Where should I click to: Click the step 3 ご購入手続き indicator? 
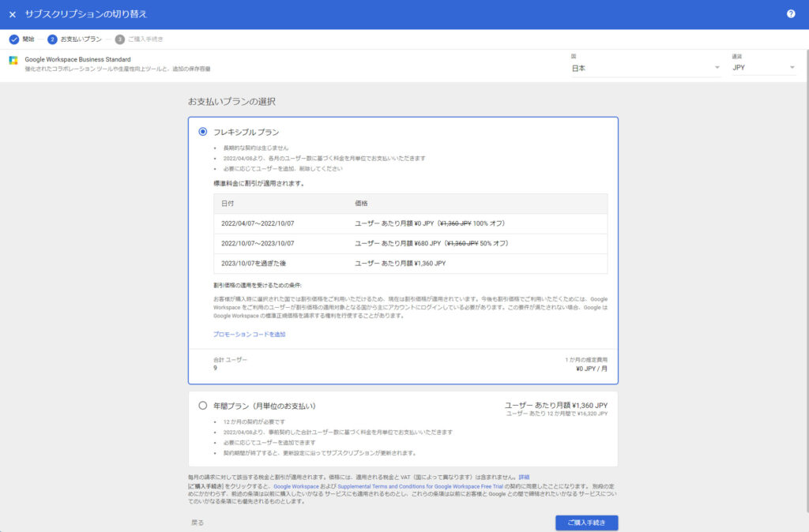point(120,39)
